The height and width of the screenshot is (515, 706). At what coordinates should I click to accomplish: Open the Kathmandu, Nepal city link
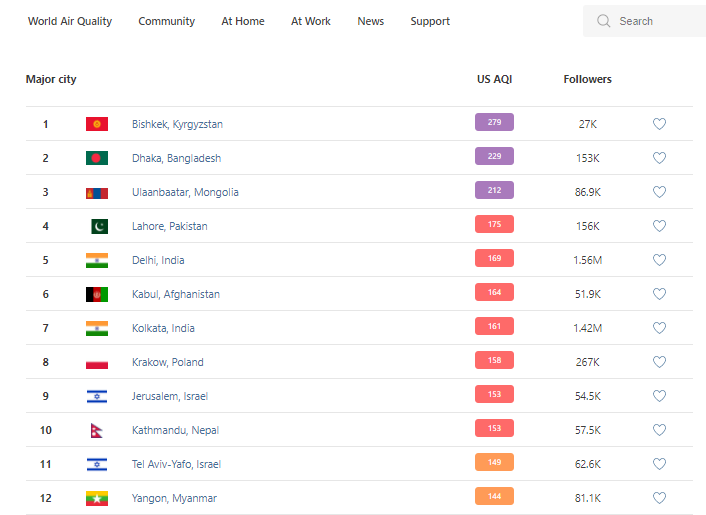(x=175, y=430)
